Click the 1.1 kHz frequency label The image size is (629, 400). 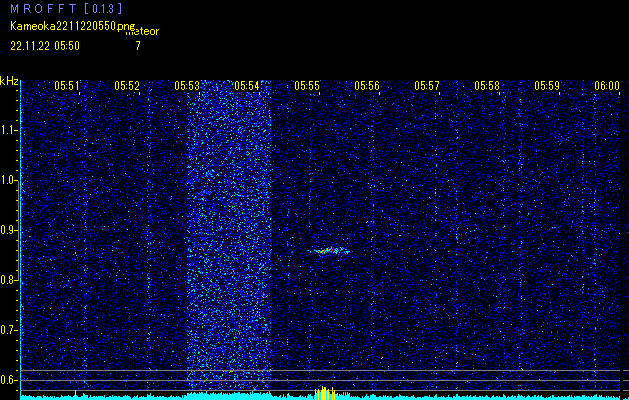(x=9, y=130)
